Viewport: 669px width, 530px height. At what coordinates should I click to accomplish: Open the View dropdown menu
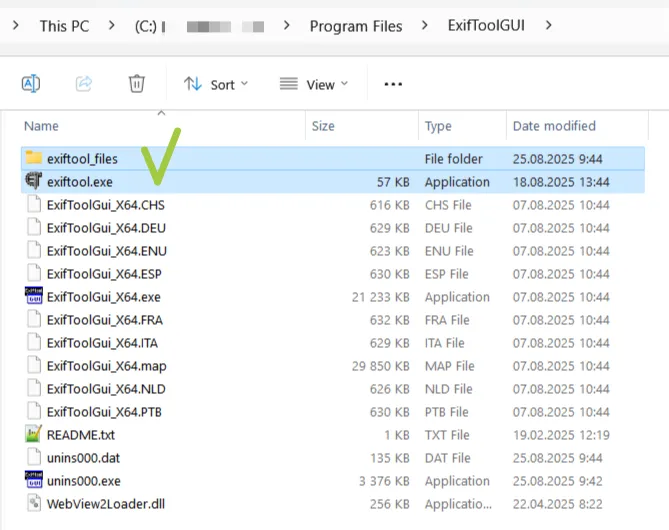314,84
